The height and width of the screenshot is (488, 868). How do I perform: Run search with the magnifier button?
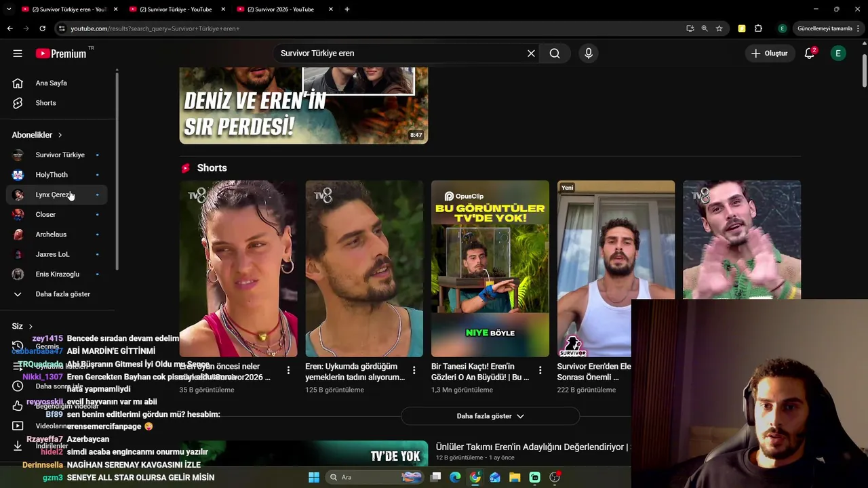pos(555,54)
